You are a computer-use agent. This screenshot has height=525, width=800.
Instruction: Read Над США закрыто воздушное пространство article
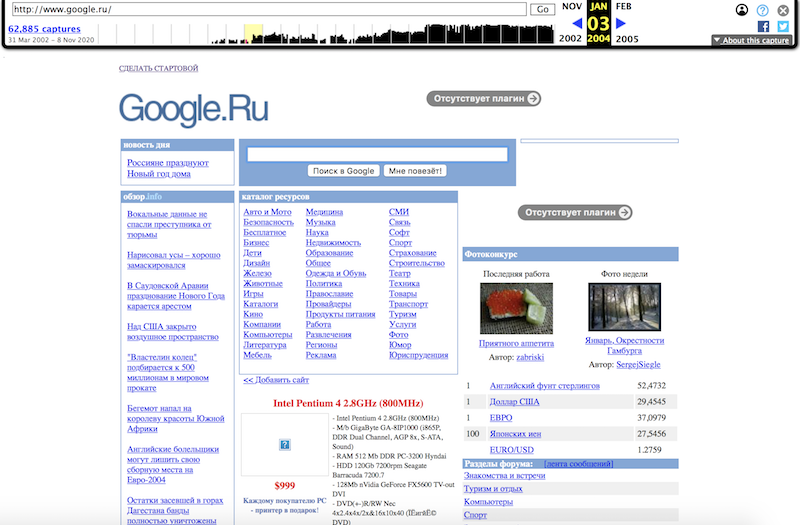172,332
